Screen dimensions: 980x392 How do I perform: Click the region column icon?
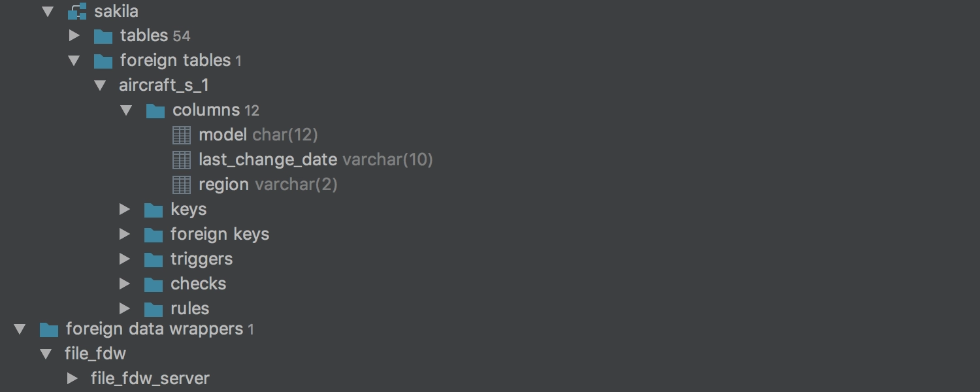coord(182,185)
